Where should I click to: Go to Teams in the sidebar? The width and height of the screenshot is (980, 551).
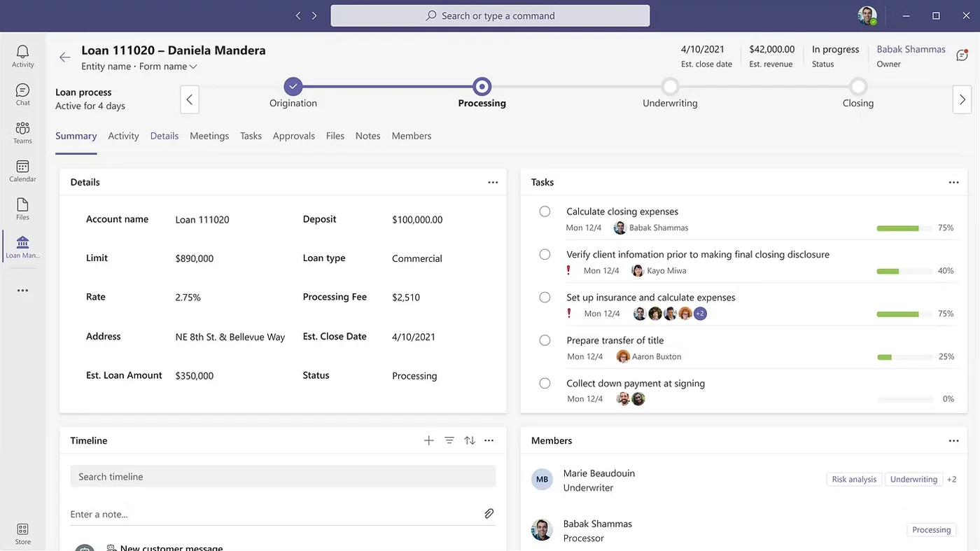click(x=22, y=132)
